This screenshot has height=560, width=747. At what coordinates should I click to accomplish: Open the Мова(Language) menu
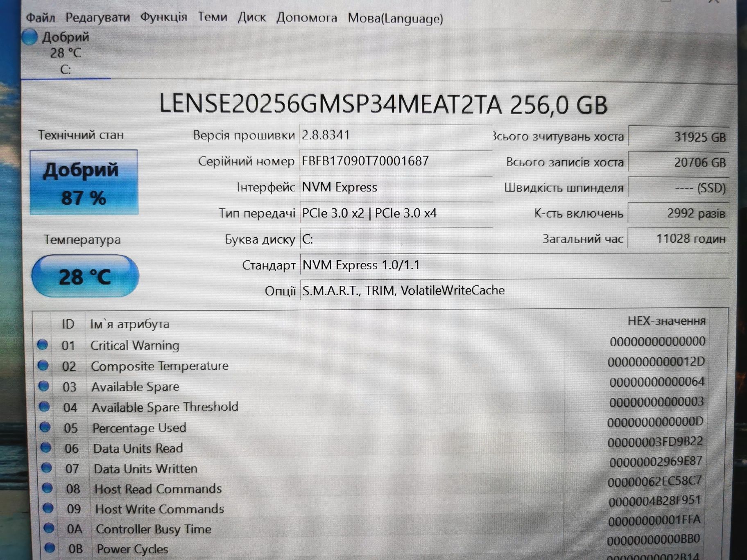[395, 19]
